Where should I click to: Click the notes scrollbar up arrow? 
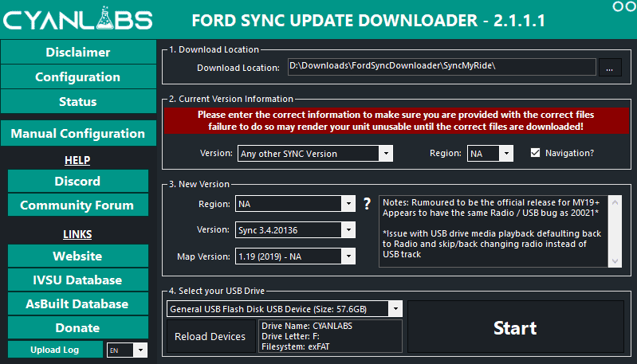tap(615, 202)
